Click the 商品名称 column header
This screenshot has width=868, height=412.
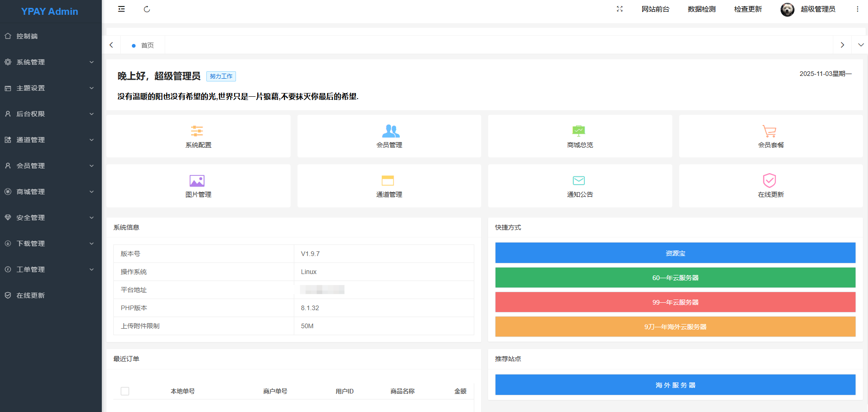[403, 391]
